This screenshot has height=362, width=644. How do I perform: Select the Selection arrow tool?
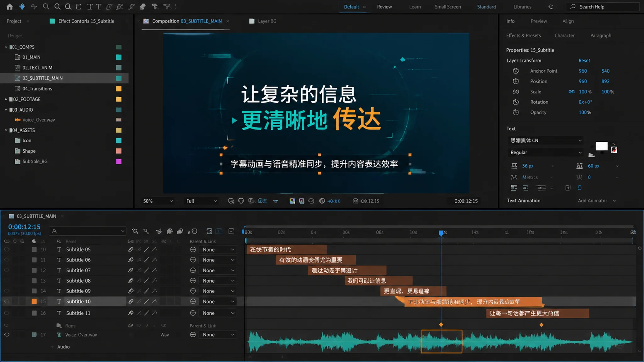point(22,6)
